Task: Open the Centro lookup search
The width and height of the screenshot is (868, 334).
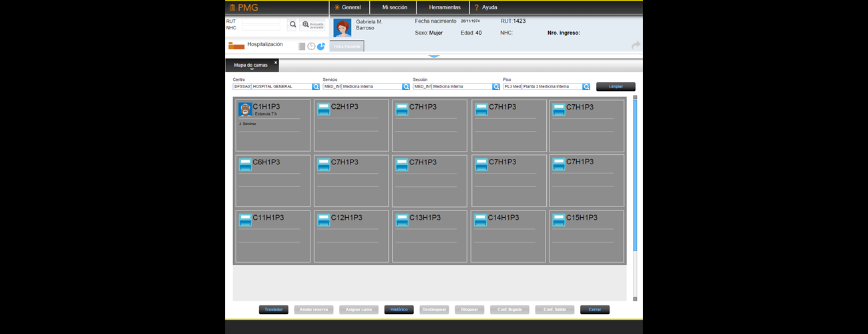Action: coord(316,87)
